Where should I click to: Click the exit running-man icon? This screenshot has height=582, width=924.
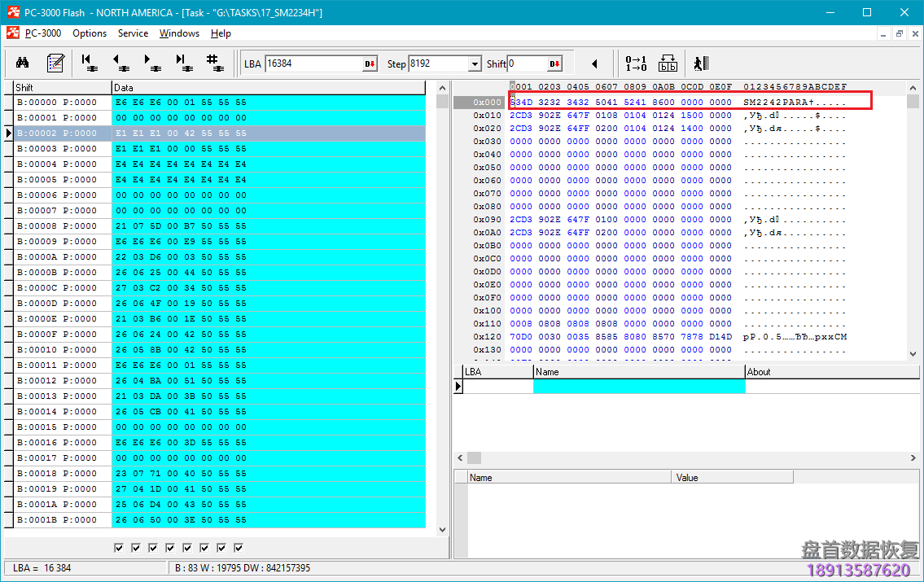pos(701,63)
